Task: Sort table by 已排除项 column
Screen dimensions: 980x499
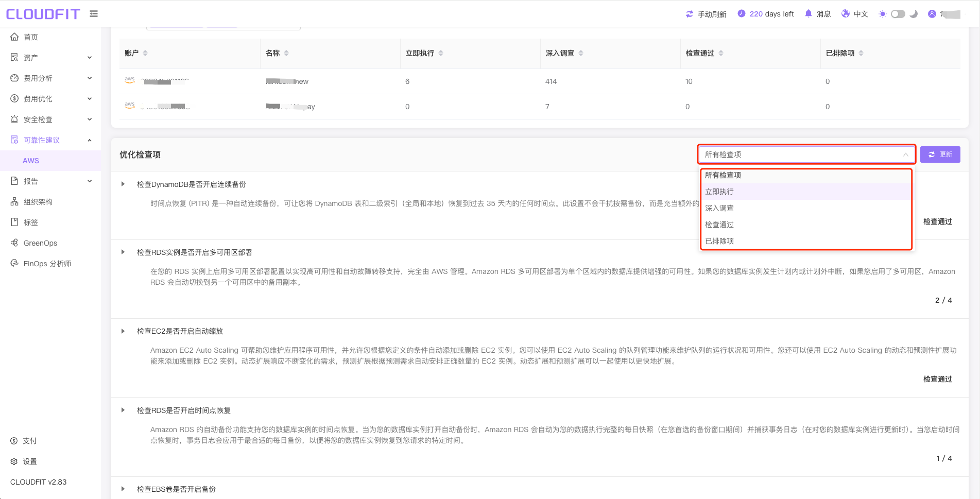Action: click(x=861, y=53)
